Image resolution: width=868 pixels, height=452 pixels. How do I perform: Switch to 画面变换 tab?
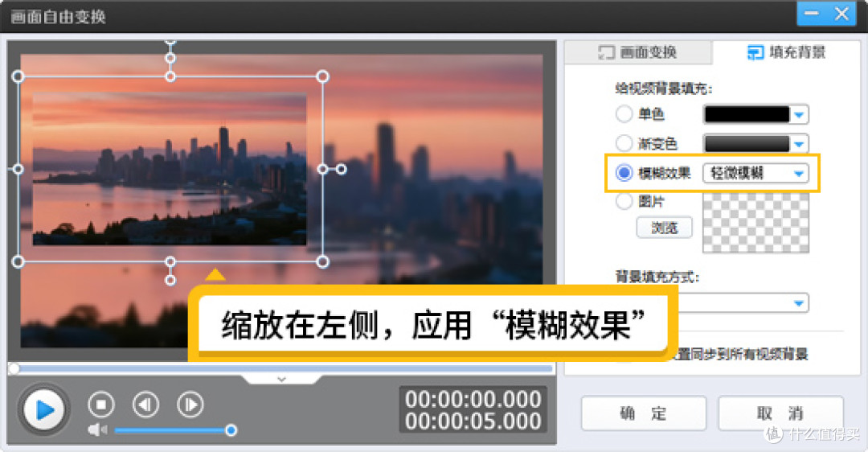(x=637, y=52)
